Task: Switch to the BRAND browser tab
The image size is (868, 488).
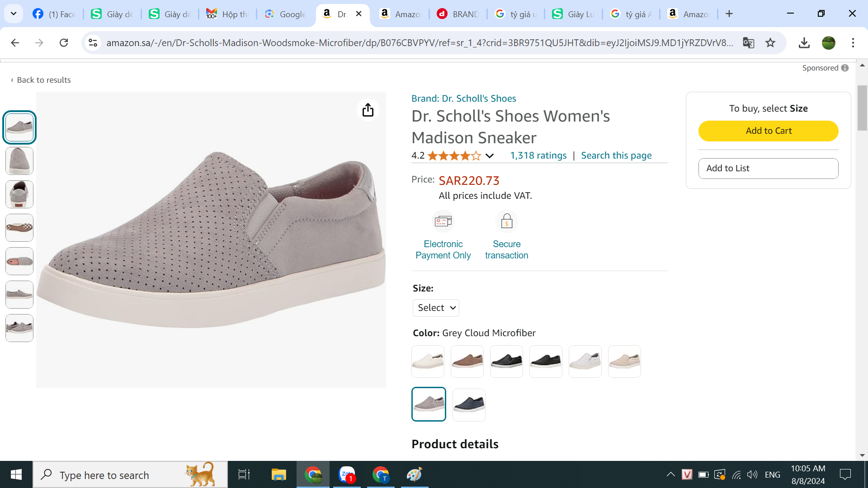Action: [458, 14]
